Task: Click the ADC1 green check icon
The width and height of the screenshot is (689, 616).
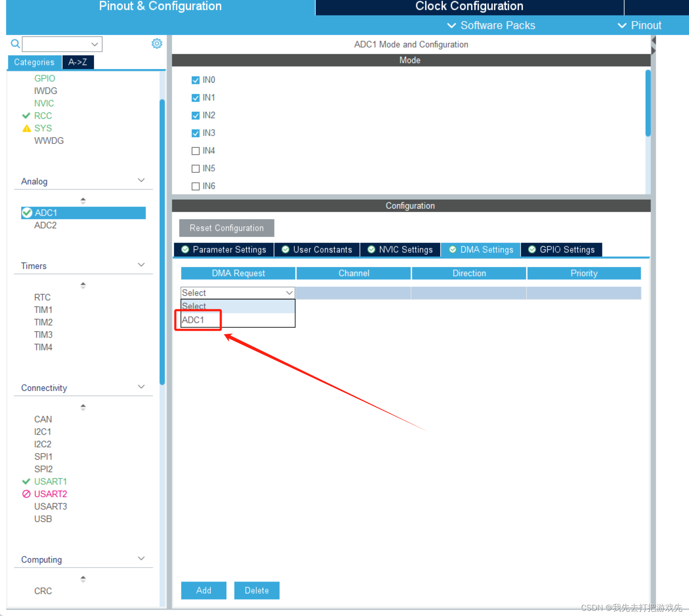Action: tap(27, 213)
